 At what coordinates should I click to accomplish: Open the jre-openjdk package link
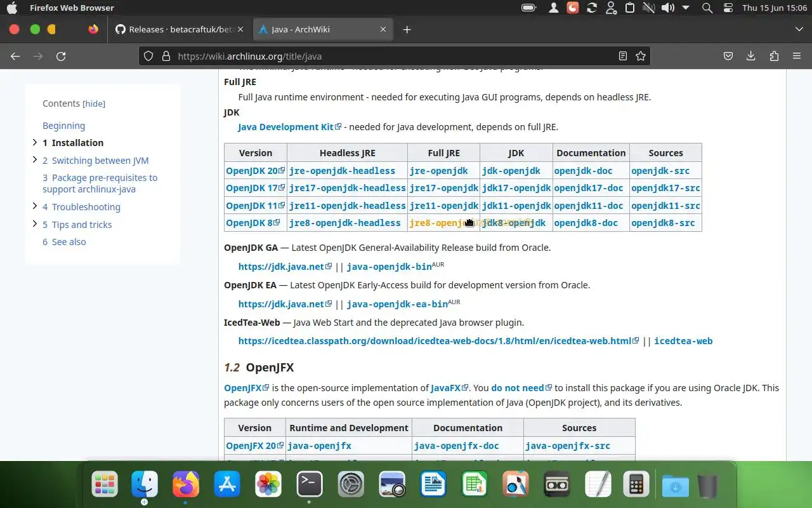[439, 171]
